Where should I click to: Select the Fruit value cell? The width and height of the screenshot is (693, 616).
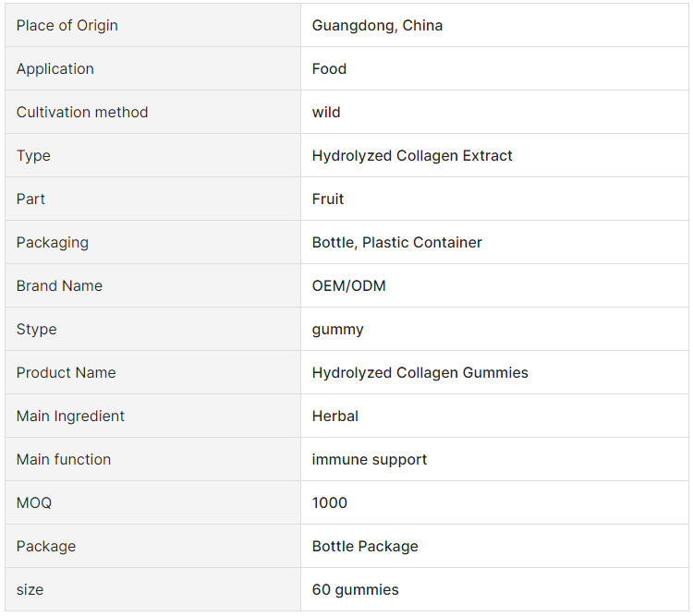[494, 199]
